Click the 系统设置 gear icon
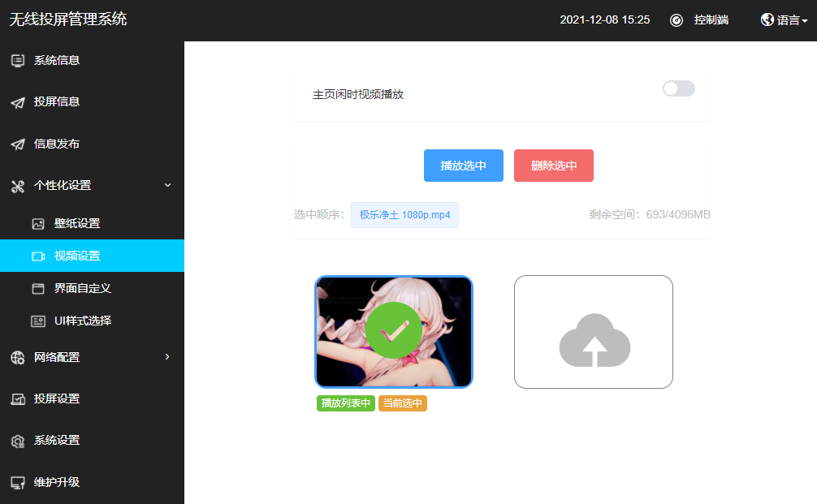The image size is (817, 504). coord(18,441)
